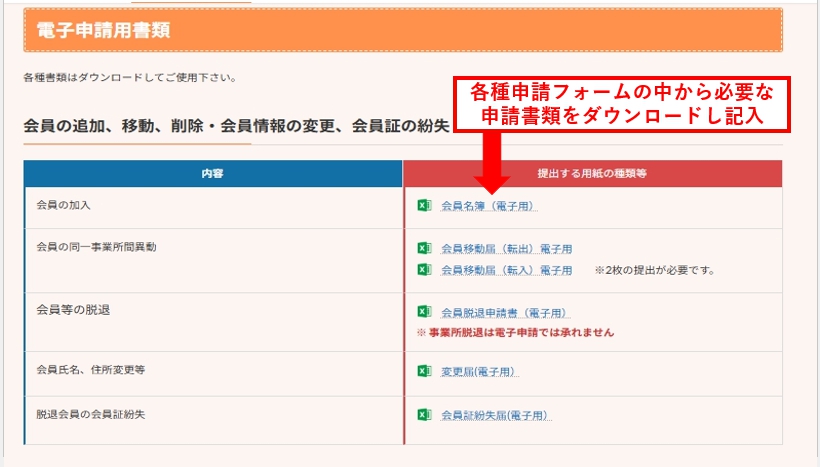
Task: Open the 変更届(電子用) link
Action: [x=478, y=372]
